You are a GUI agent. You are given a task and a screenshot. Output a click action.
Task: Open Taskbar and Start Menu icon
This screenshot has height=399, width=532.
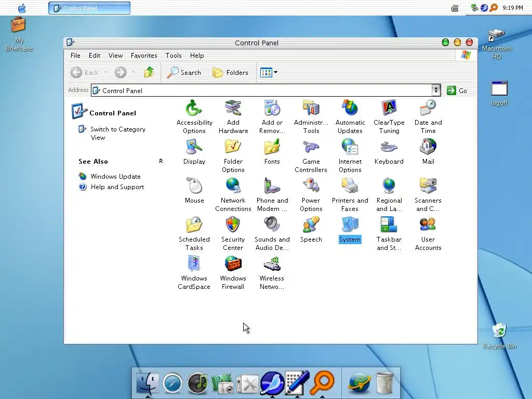click(x=389, y=233)
